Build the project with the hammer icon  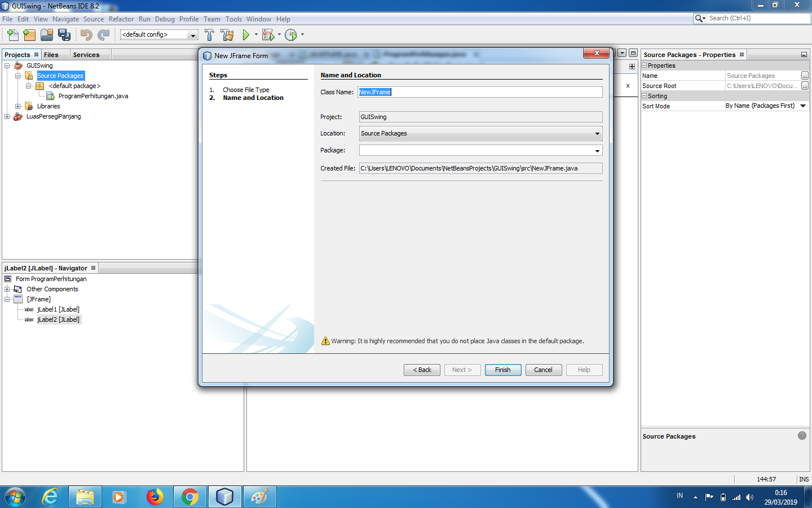[x=209, y=34]
